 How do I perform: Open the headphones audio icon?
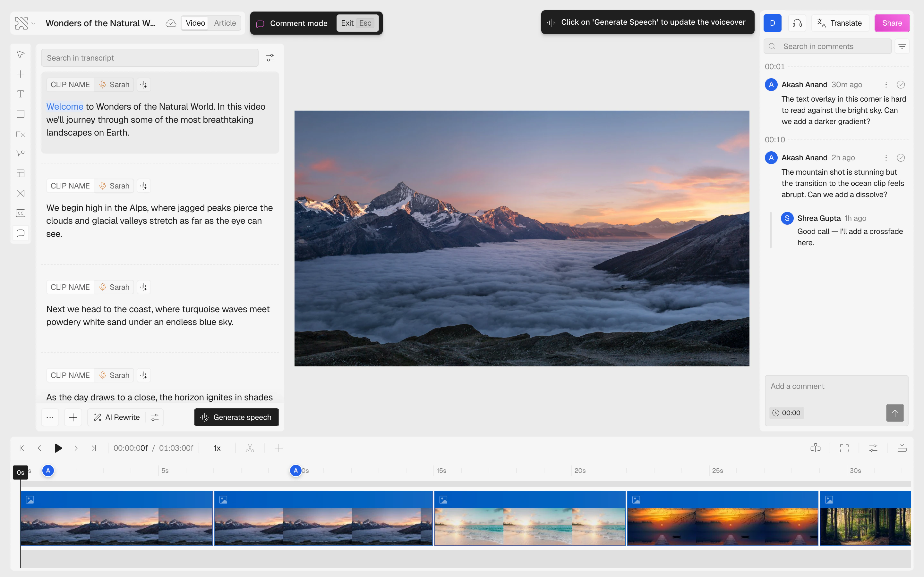(797, 23)
